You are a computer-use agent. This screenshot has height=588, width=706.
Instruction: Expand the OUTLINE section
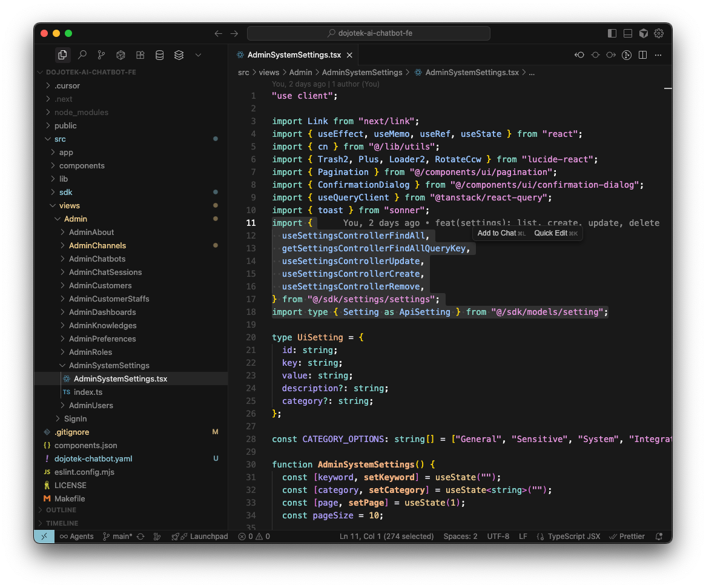61,510
